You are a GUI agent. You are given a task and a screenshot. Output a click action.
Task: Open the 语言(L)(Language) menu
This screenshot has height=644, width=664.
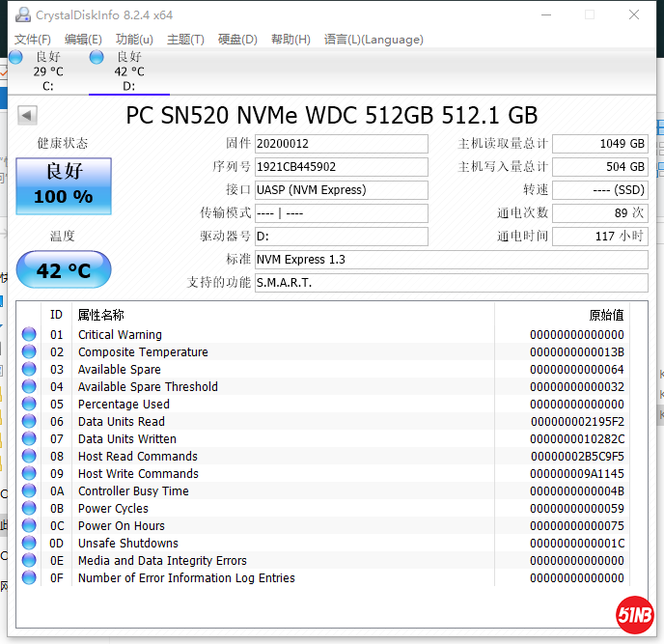(373, 40)
